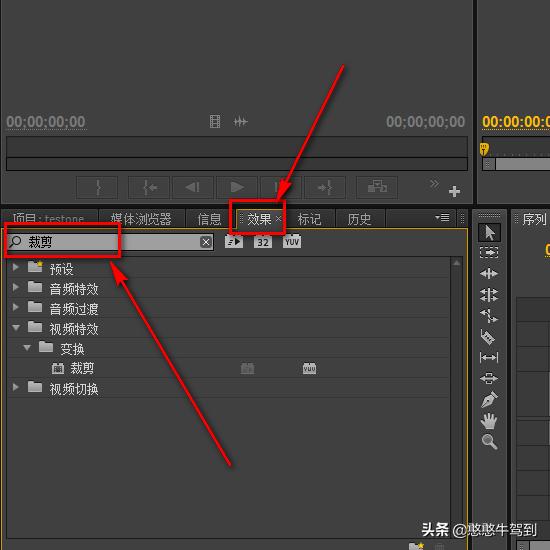Select the Hand tool
Screen dimensions: 550x550
pyautogui.click(x=489, y=421)
